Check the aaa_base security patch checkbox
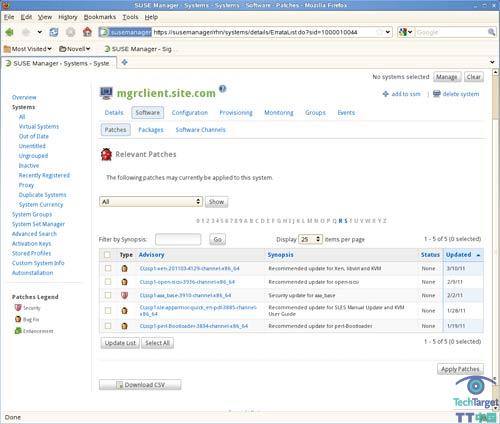This screenshot has height=424, width=500. point(108,295)
